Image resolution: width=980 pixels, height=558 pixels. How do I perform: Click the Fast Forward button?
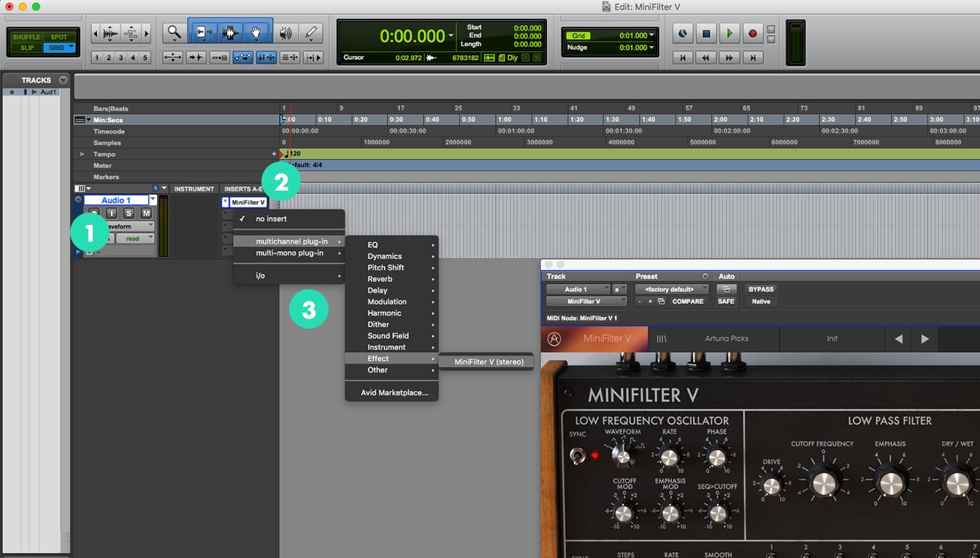(x=730, y=57)
